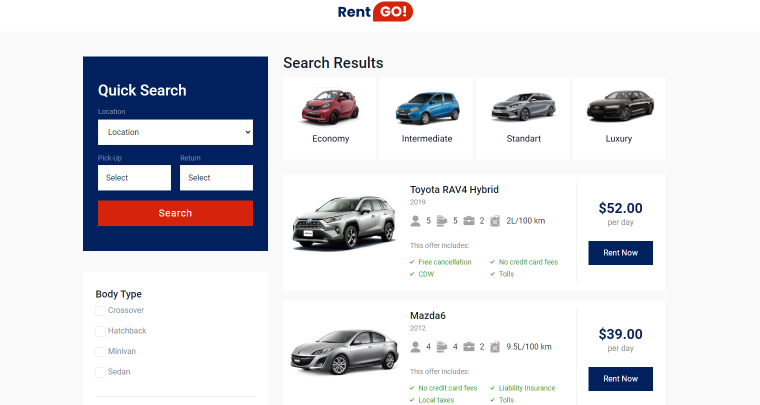This screenshot has height=405, width=760.
Task: Click the Rent GO! logo
Action: (x=375, y=12)
